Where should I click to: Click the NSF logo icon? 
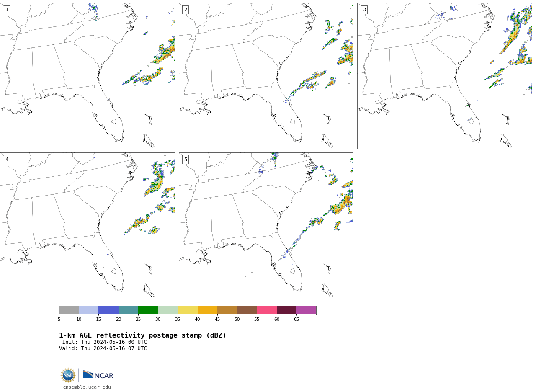(68, 375)
